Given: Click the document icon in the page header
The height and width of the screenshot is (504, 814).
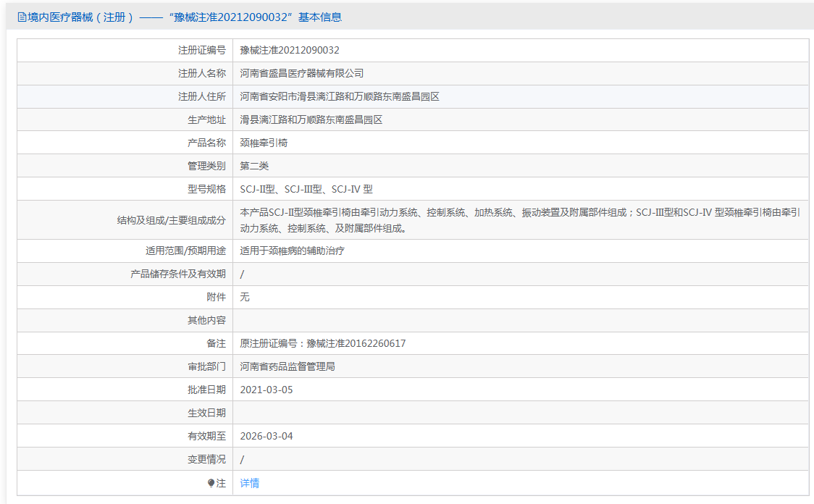Looking at the screenshot, I should point(22,17).
